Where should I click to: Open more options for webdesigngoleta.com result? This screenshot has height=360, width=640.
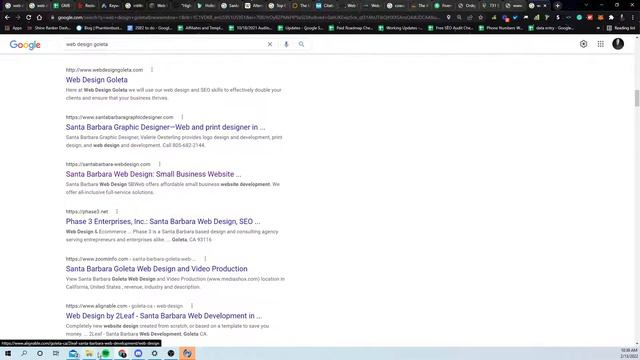click(152, 70)
